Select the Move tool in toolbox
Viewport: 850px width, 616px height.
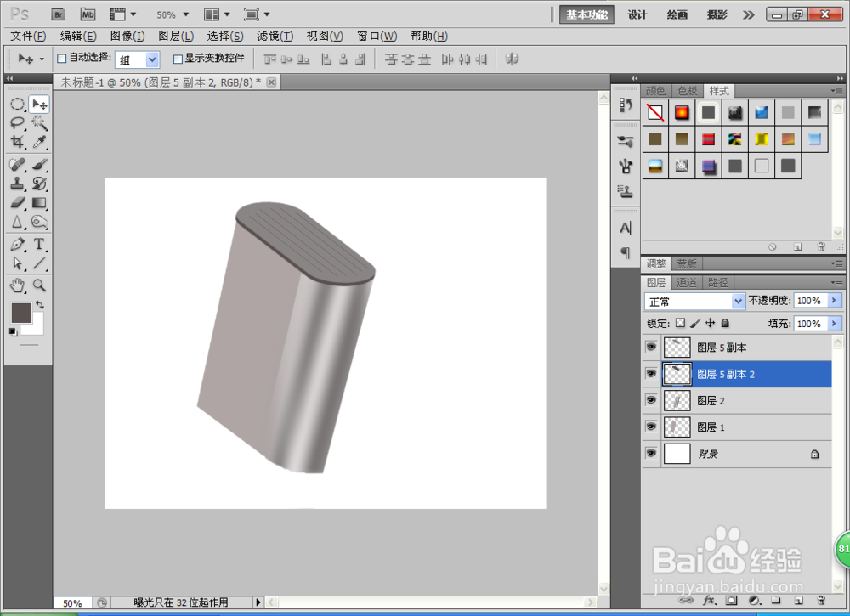tap(39, 104)
